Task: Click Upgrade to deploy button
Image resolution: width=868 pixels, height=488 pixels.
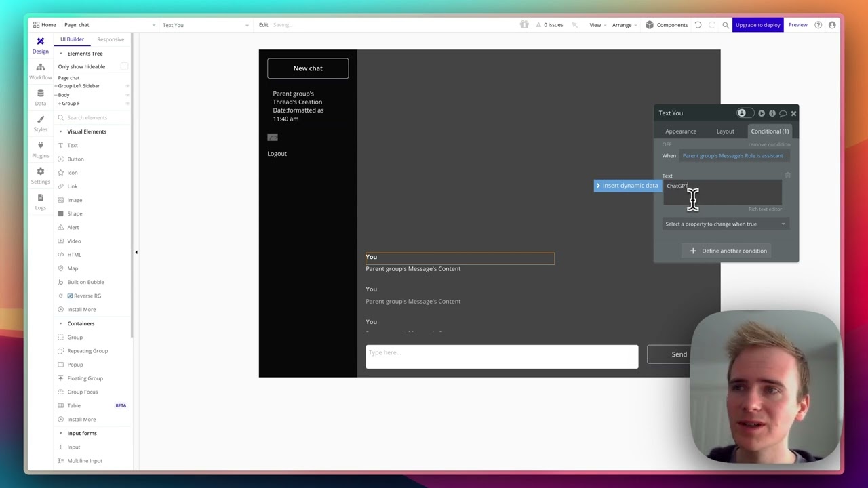Action: coord(758,25)
